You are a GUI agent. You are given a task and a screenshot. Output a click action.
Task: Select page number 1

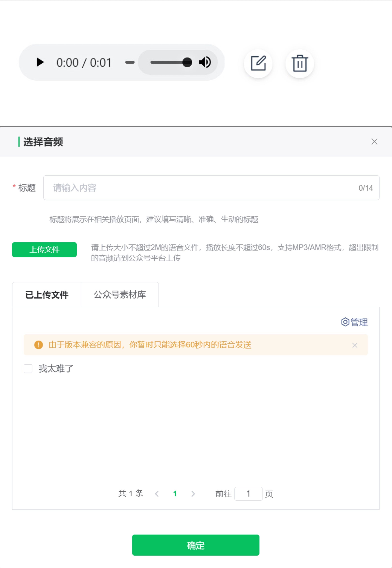tap(175, 494)
